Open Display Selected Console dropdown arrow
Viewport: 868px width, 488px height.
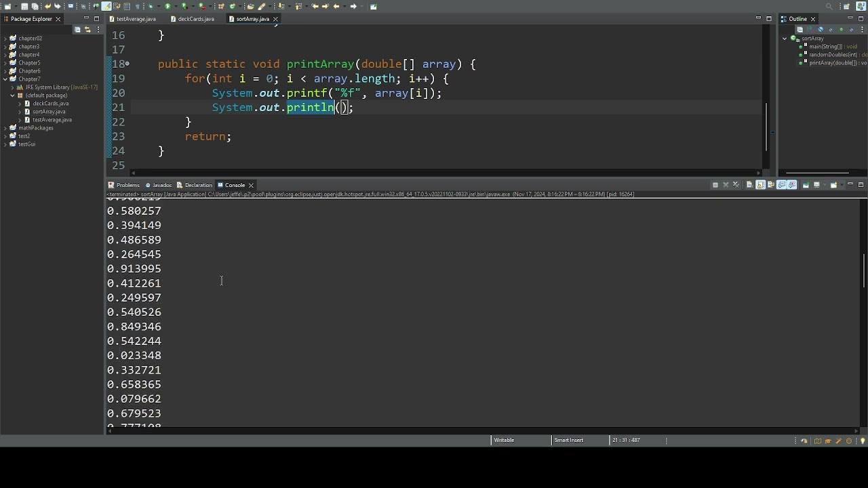[x=825, y=185]
